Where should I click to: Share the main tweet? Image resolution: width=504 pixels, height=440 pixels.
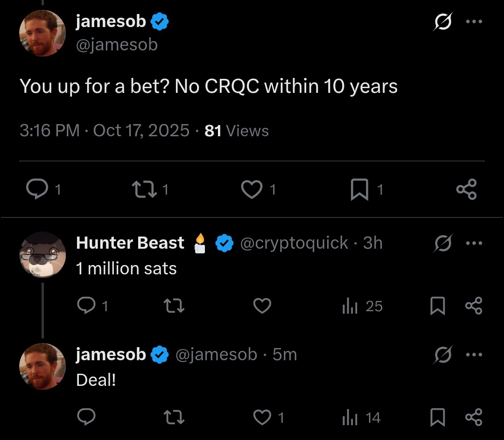(x=466, y=189)
